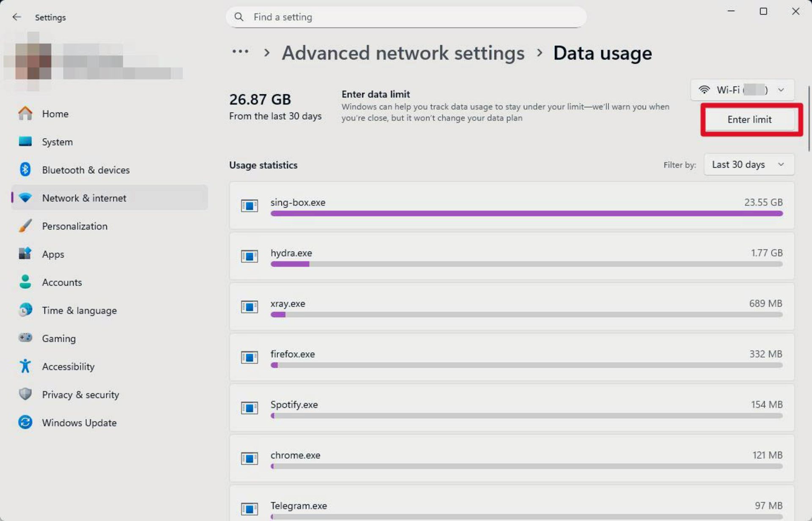Go to Advanced network settings via breadcrumb
Viewport: 812px width, 521px height.
(x=403, y=53)
